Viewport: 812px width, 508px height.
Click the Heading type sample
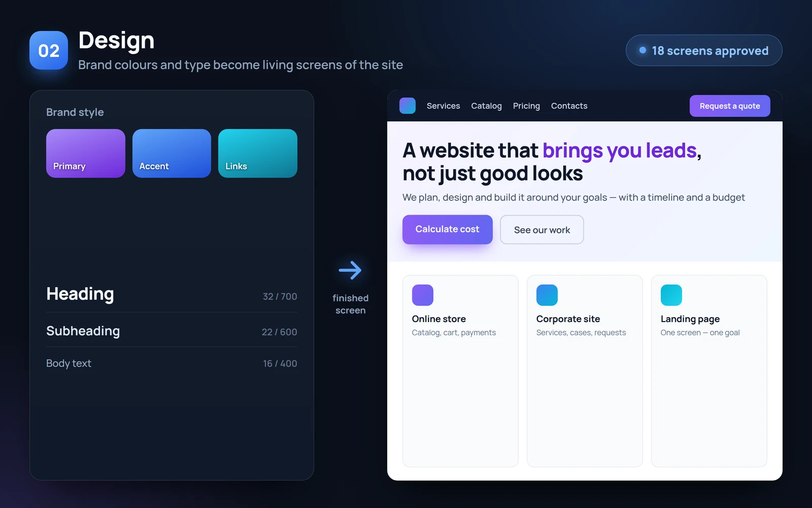pos(80,294)
